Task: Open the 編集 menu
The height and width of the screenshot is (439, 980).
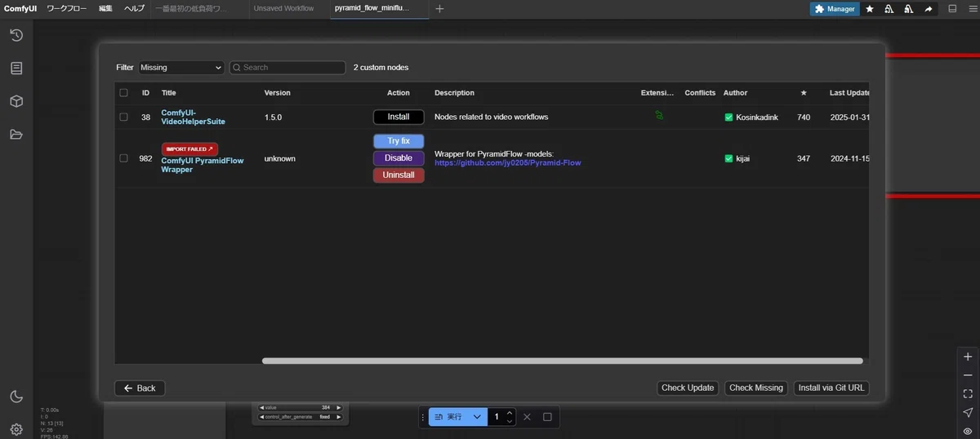Action: tap(105, 9)
